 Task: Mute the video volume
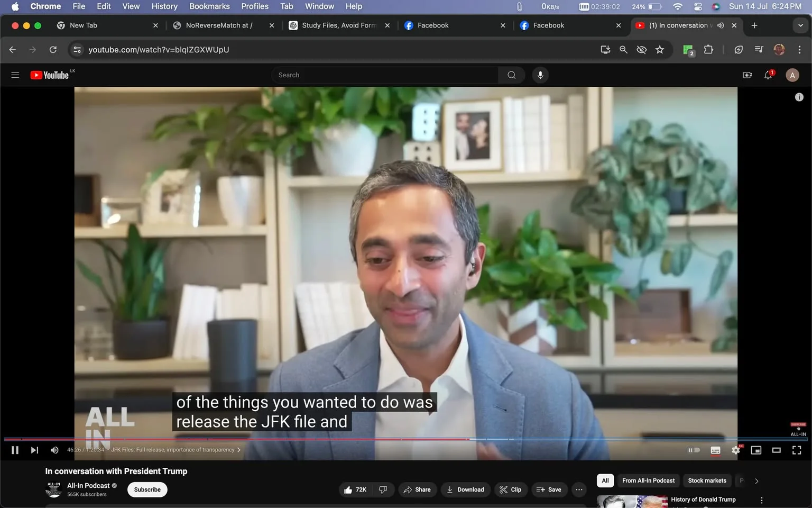[54, 450]
